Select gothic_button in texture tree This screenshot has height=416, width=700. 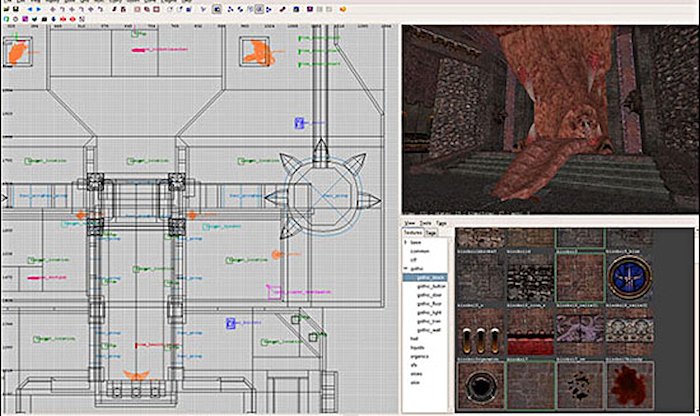pos(431,287)
